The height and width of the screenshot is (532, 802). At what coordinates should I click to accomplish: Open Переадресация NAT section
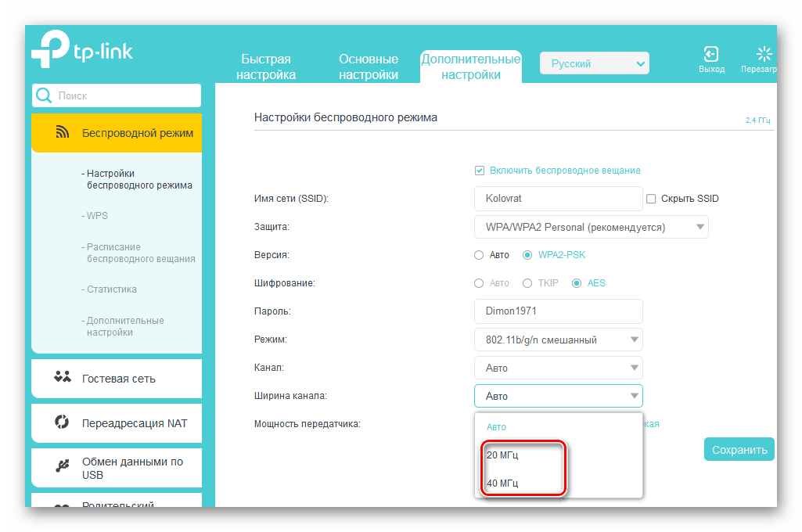click(117, 423)
